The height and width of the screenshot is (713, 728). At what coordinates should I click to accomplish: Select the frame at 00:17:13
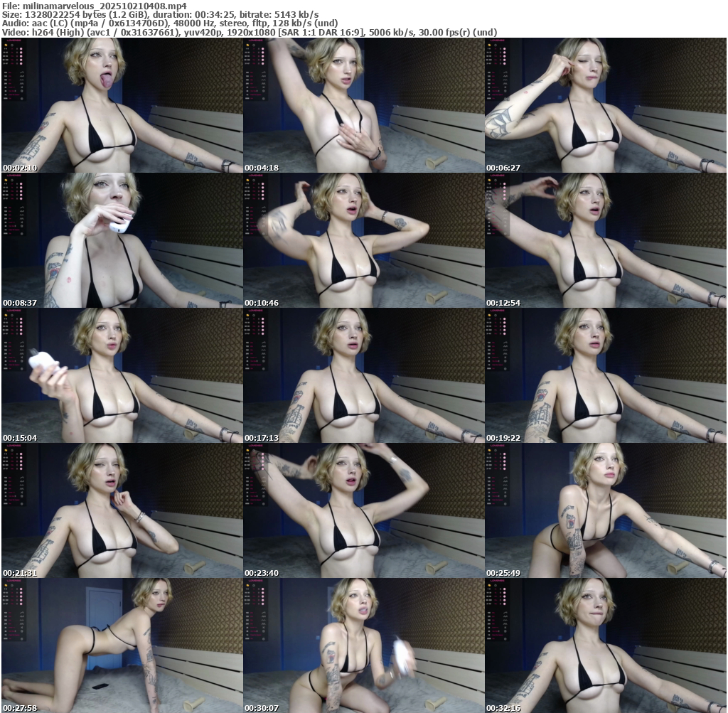tap(363, 375)
